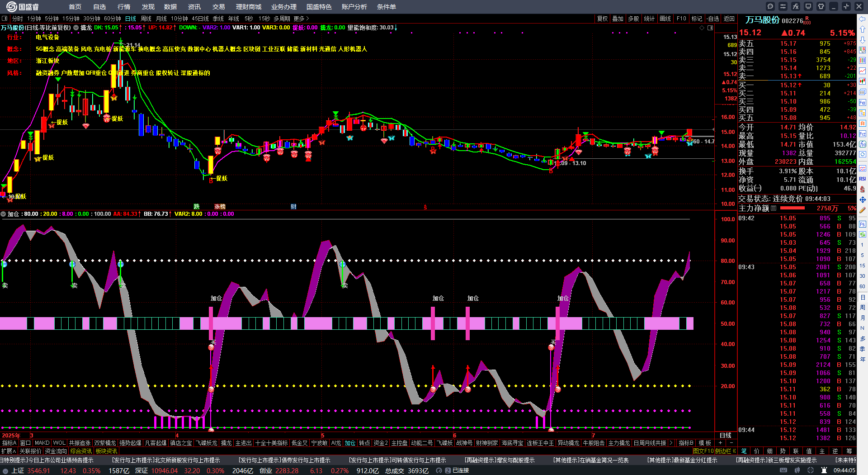Open the 主力净额 list icon
Screen dimensions: 868x475
774,208
